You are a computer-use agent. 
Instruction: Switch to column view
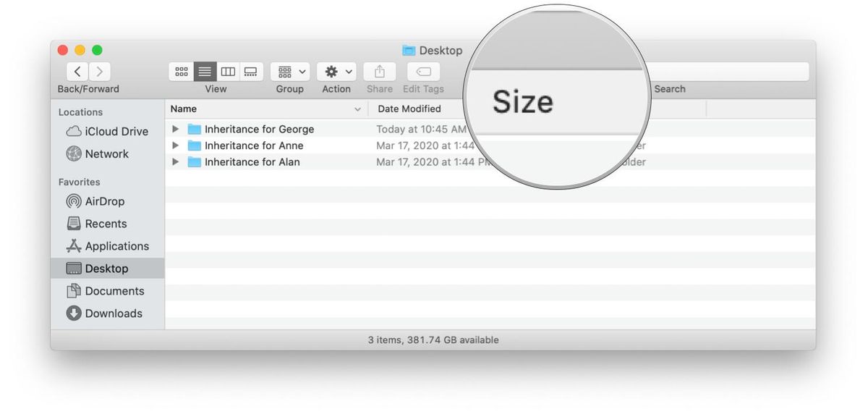coord(228,71)
